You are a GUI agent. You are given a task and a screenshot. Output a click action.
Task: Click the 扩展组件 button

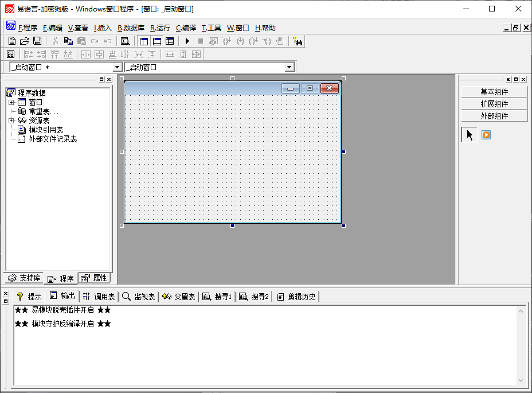coord(494,104)
